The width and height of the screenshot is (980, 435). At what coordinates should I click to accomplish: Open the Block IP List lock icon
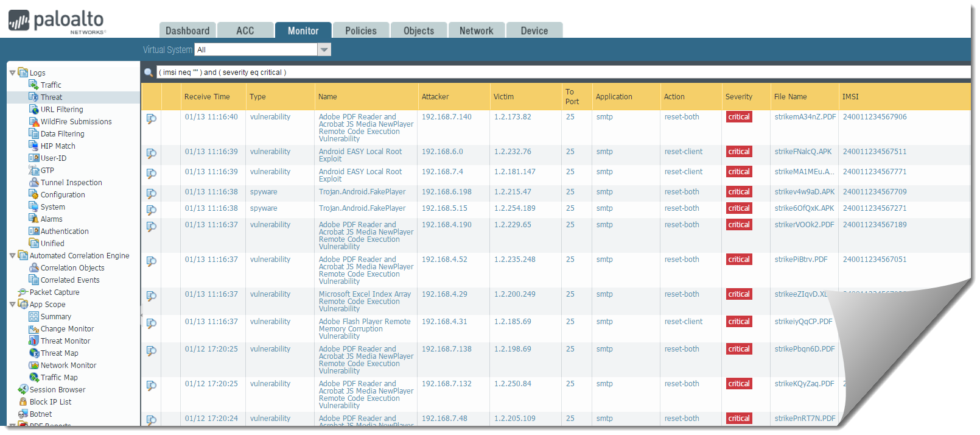pos(23,401)
